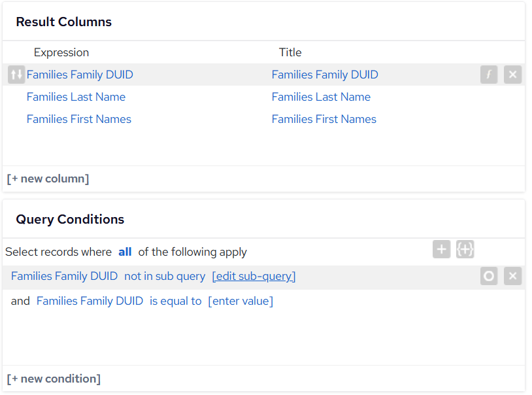Select Families First Names expression

pos(78,119)
